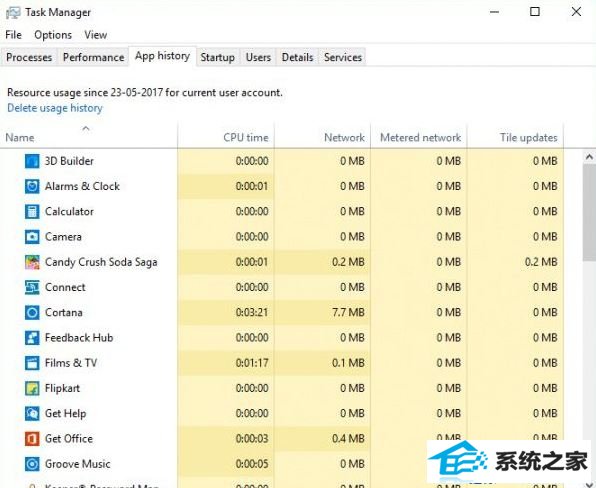Image resolution: width=596 pixels, height=488 pixels.
Task: Open the Users tab
Action: coord(258,57)
